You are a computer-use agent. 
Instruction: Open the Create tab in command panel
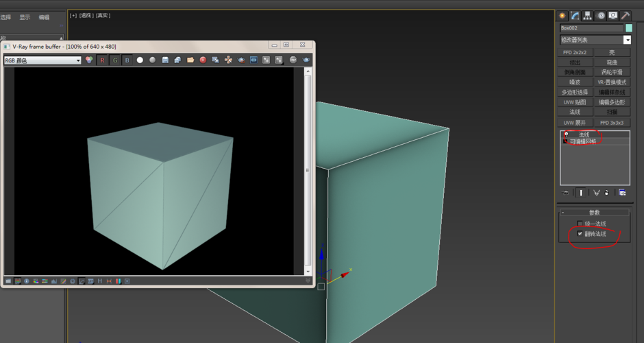562,16
